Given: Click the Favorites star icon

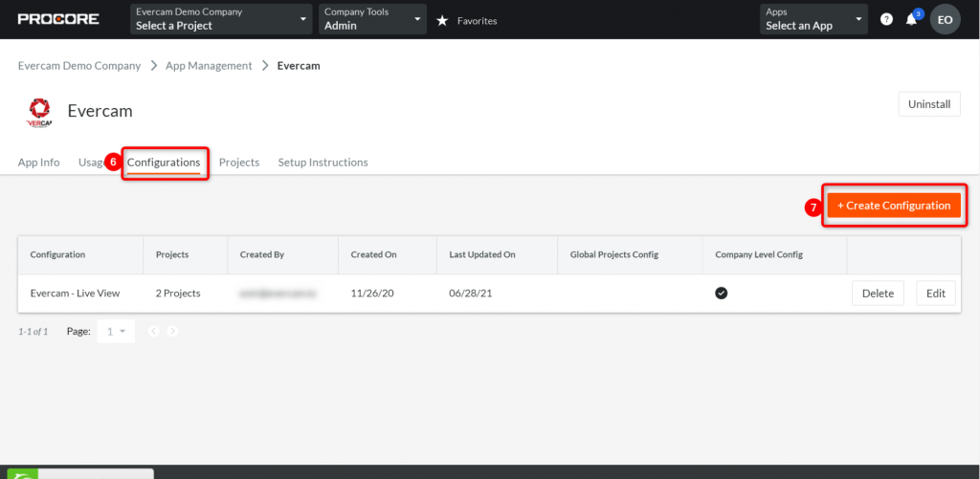Looking at the screenshot, I should tap(442, 21).
